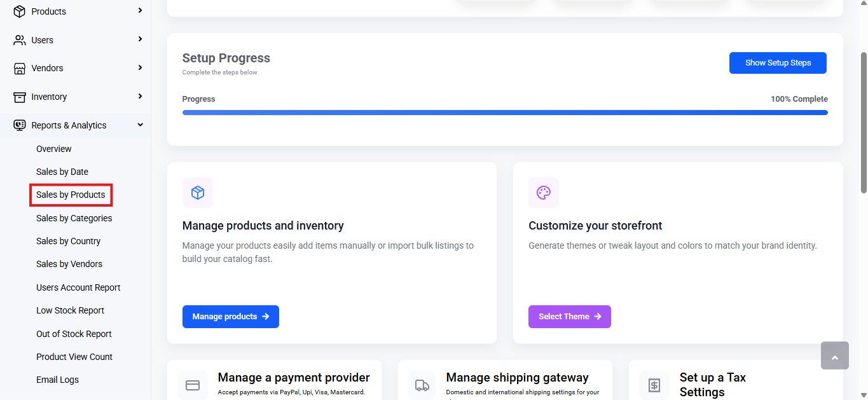Select the Reports & Analytics menu label
Image resolution: width=868 pixels, height=400 pixels.
(x=69, y=125)
